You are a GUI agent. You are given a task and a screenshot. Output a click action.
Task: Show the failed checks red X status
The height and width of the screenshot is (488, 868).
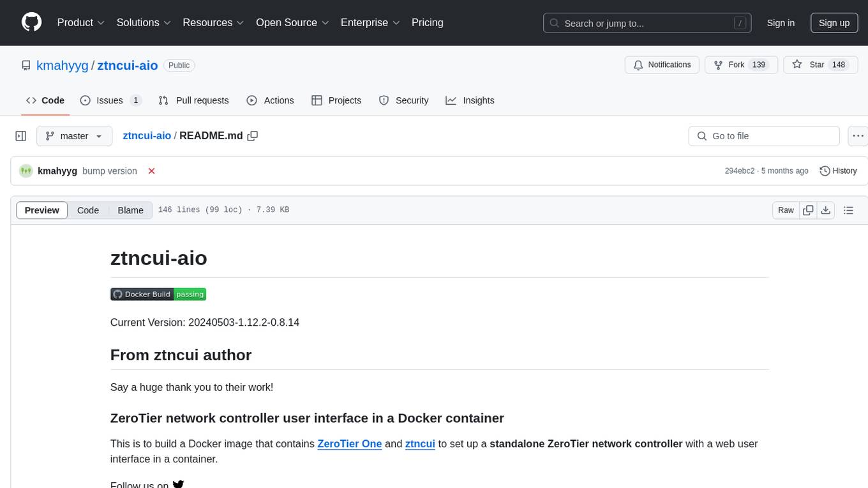(x=151, y=171)
